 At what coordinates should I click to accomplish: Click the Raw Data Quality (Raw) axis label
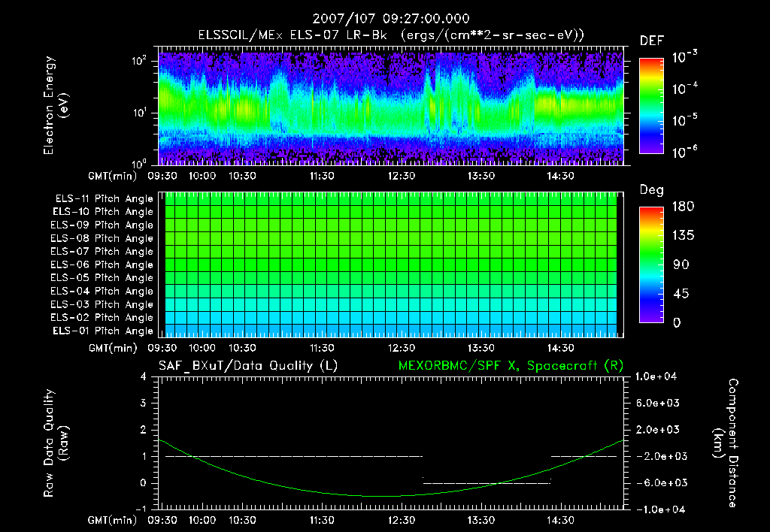pyautogui.click(x=56, y=443)
